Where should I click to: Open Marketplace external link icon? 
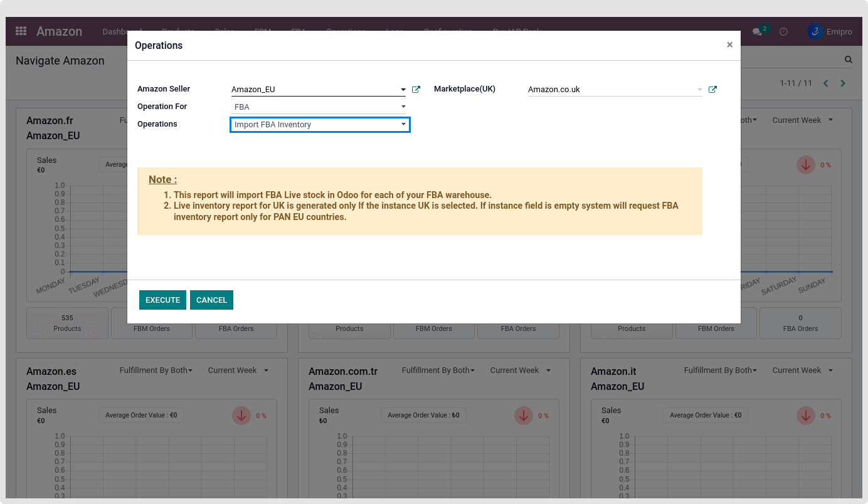712,90
